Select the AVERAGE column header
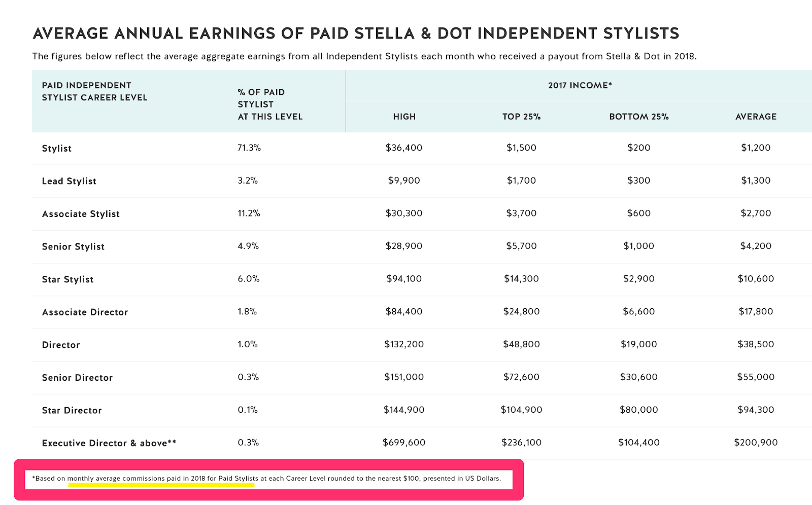812x505 pixels. [756, 117]
